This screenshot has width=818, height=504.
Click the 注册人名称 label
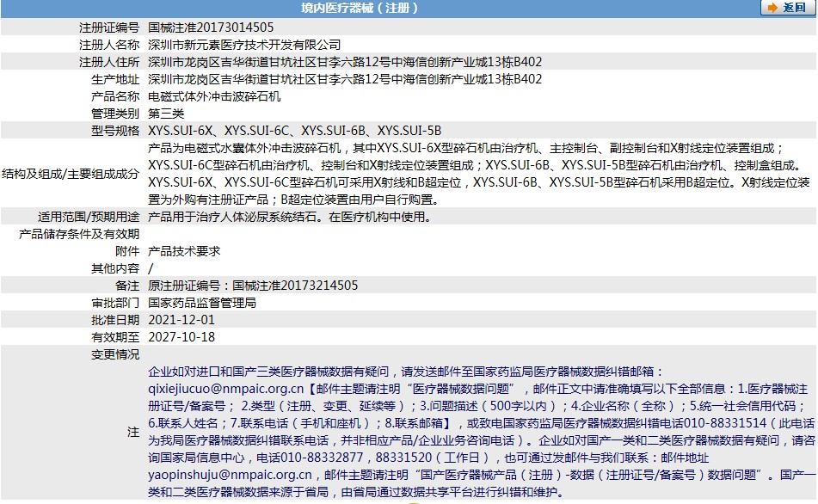click(x=109, y=45)
